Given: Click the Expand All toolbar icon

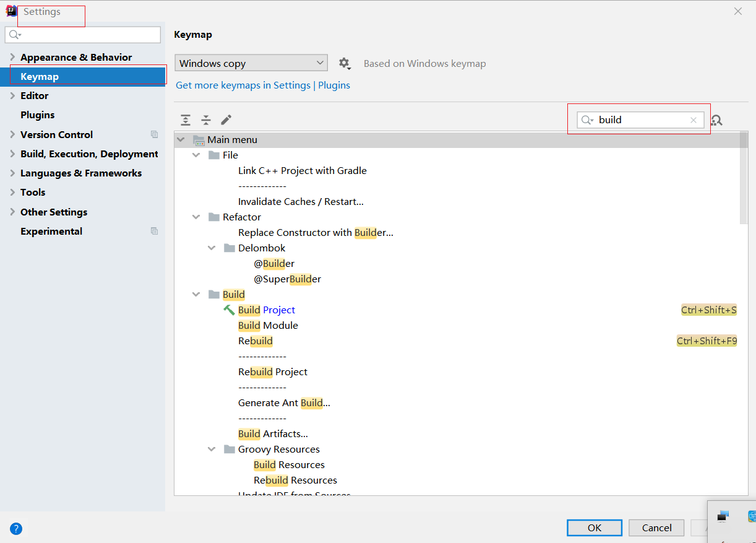Looking at the screenshot, I should coord(186,120).
